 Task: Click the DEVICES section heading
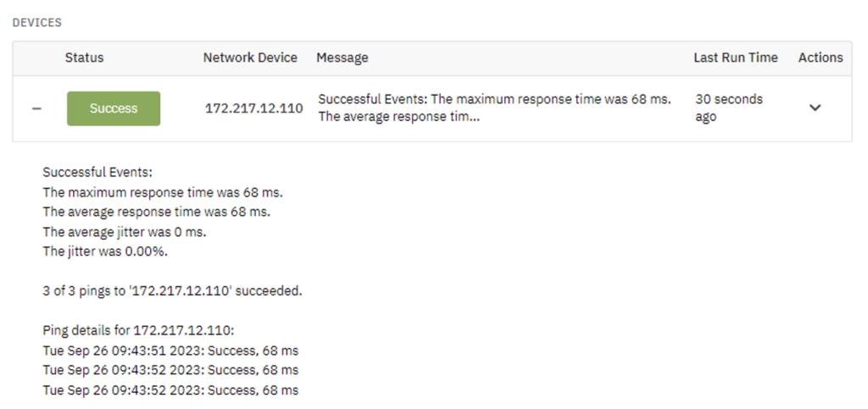(37, 23)
